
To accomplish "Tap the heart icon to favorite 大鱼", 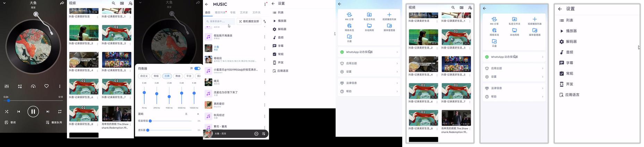I will [x=46, y=86].
